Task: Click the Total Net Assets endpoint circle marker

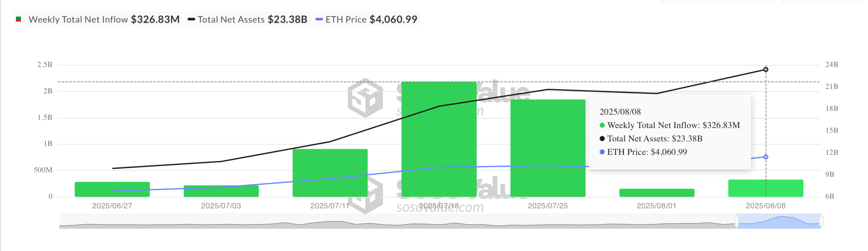Action: pyautogui.click(x=766, y=70)
